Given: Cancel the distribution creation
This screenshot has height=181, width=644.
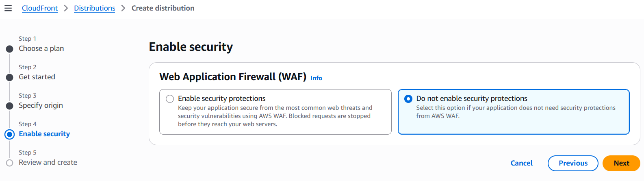Looking at the screenshot, I should (521, 163).
